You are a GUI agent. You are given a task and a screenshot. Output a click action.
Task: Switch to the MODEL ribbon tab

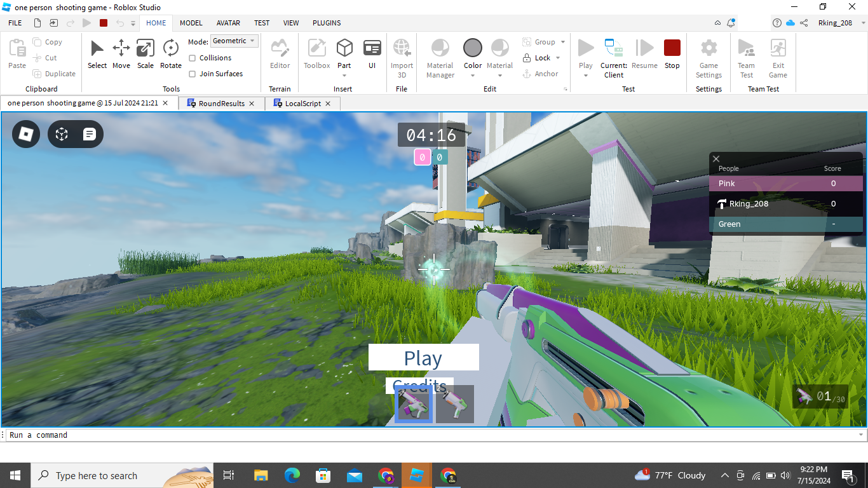[x=191, y=23]
